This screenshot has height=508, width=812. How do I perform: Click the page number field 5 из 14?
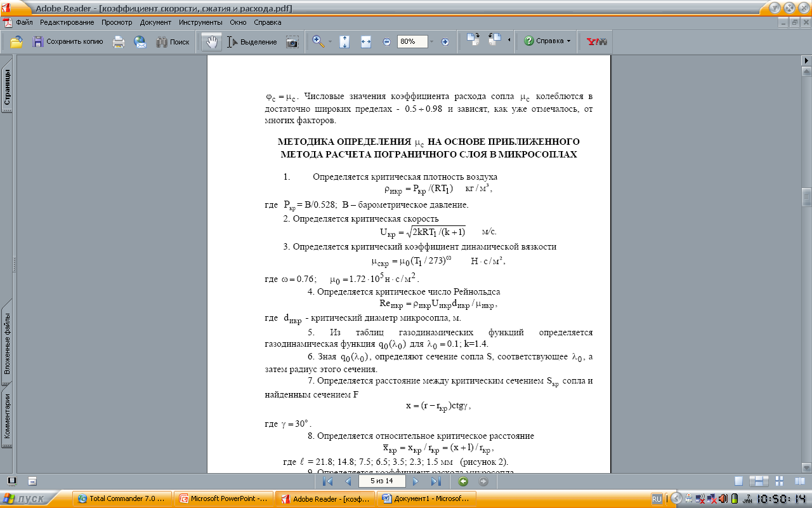click(x=382, y=482)
